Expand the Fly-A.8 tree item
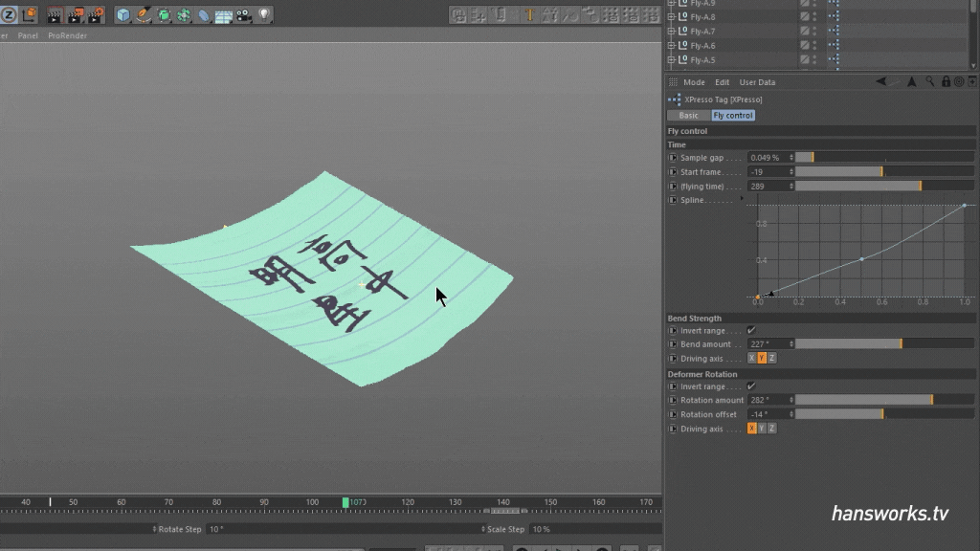Viewport: 980px width, 551px height. click(x=671, y=17)
